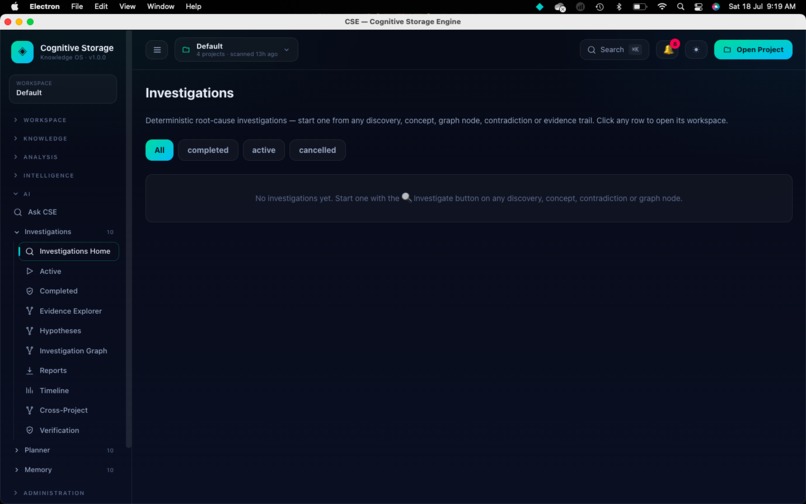Screen dimensions: 806x504
Task: Click the Cognitive Storage logo icon
Action: pos(22,52)
